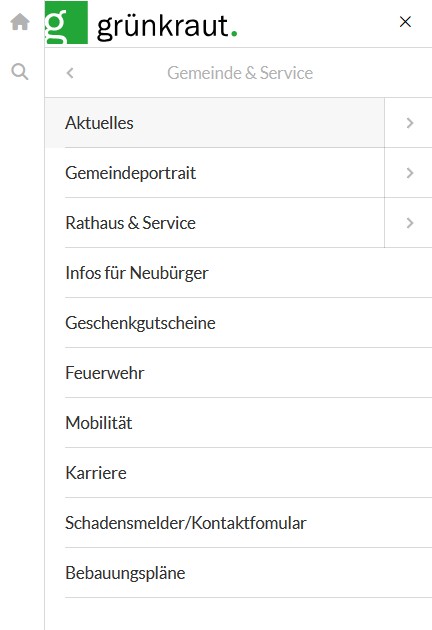Click the Gemeinde & Service heading
This screenshot has width=432, height=630.
[240, 73]
